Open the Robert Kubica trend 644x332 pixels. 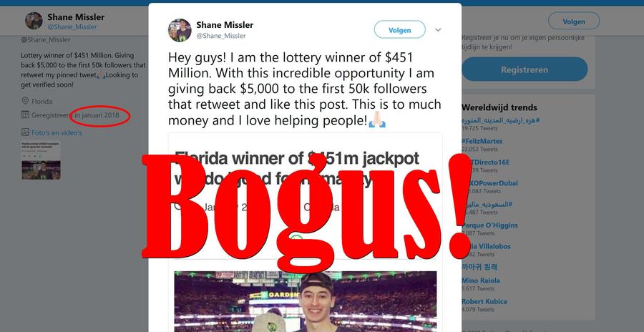[484, 301]
